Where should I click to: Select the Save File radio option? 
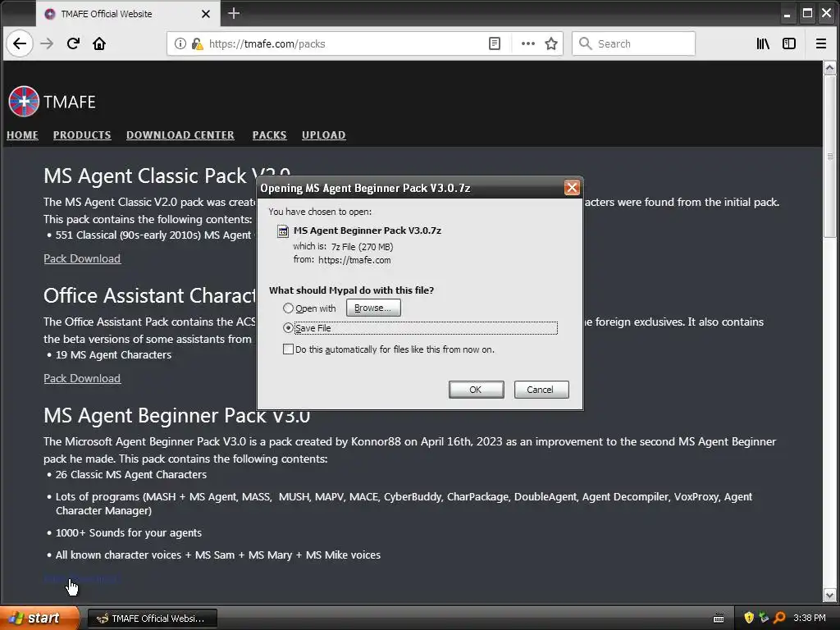(x=288, y=328)
